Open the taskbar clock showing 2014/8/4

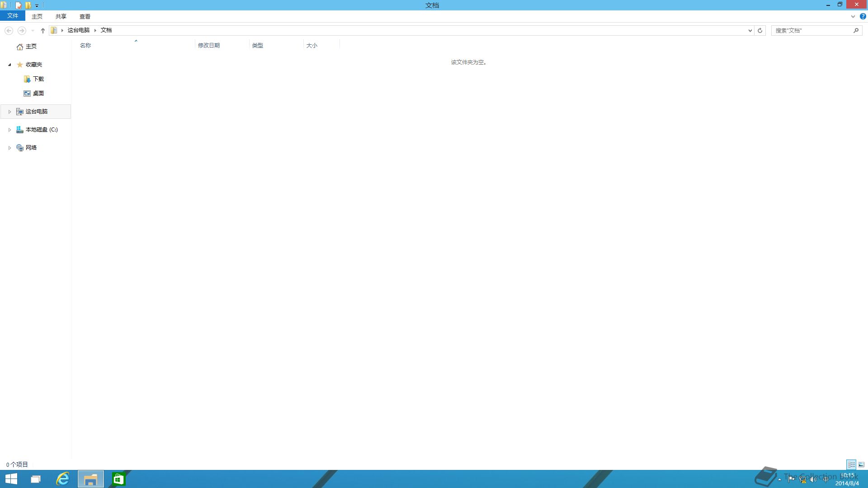(x=847, y=479)
